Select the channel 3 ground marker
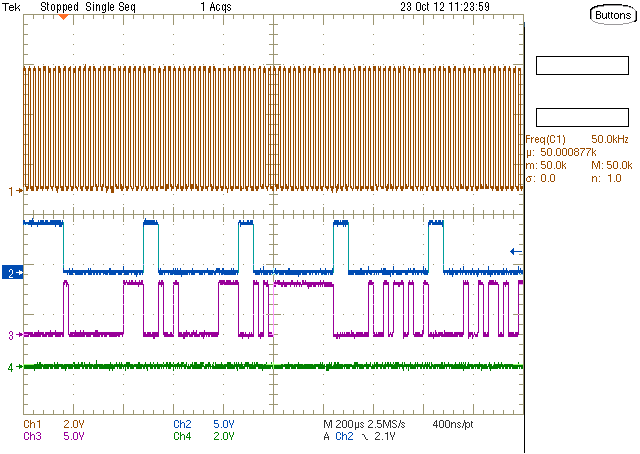The width and height of the screenshot is (640, 454). [x=16, y=335]
